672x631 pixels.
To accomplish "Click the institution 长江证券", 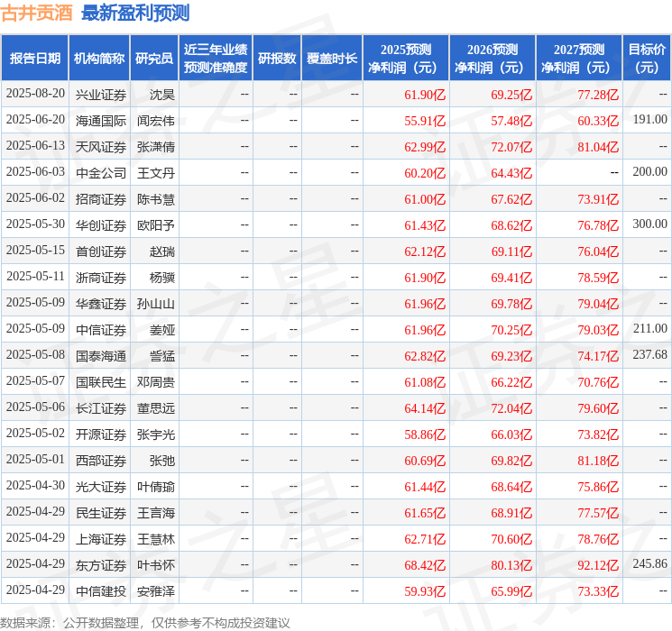I will pos(101,408).
